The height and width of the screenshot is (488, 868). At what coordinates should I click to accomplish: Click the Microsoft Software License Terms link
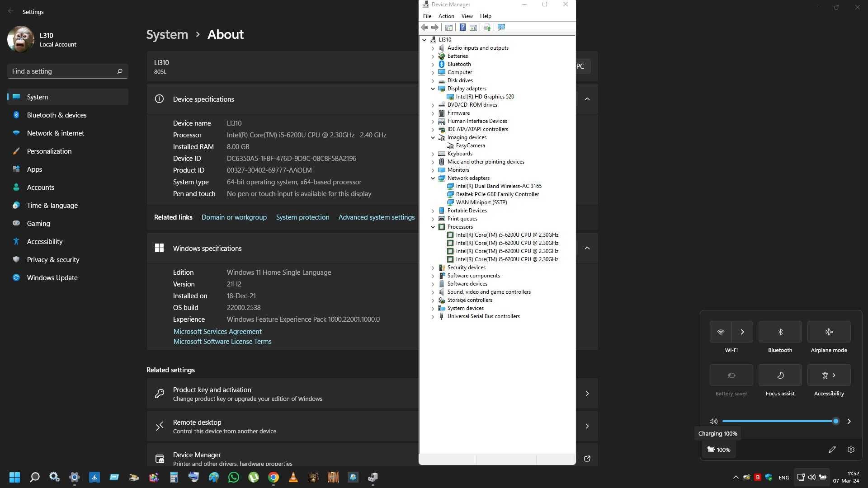222,342
